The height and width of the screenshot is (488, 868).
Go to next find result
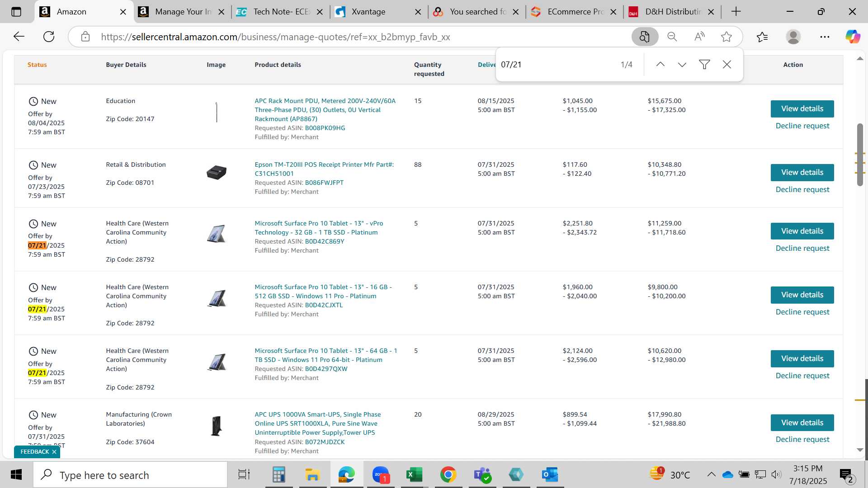682,65
